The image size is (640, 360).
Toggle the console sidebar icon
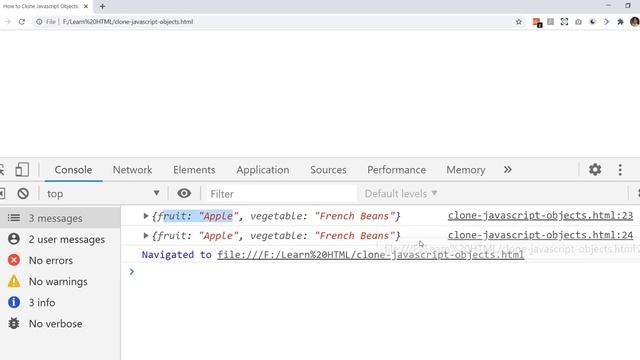click(x=2, y=193)
